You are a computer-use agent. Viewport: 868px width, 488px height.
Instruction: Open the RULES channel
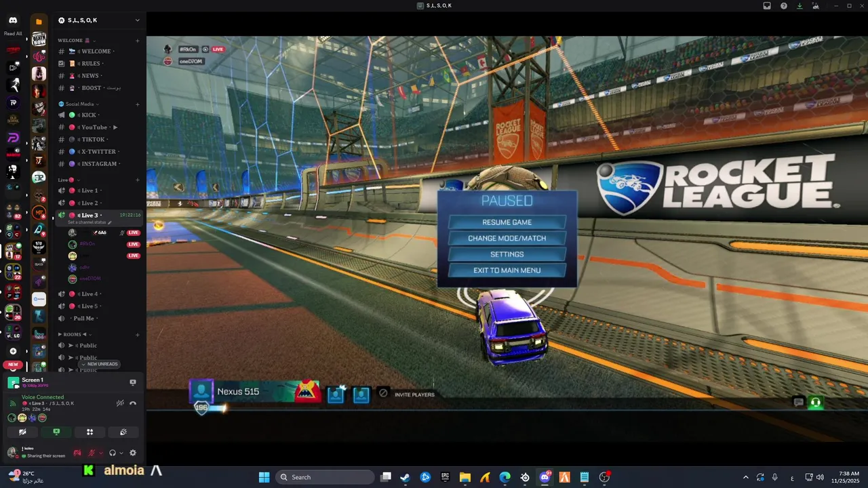[99, 64]
